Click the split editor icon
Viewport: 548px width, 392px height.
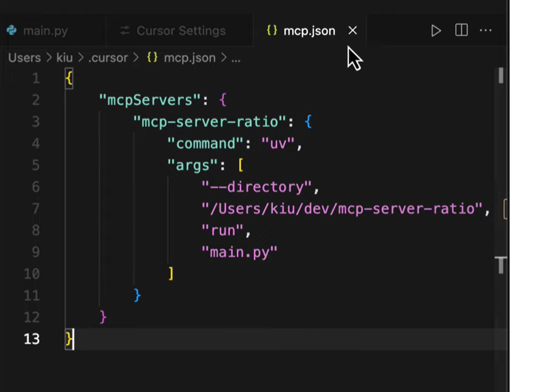click(x=461, y=30)
